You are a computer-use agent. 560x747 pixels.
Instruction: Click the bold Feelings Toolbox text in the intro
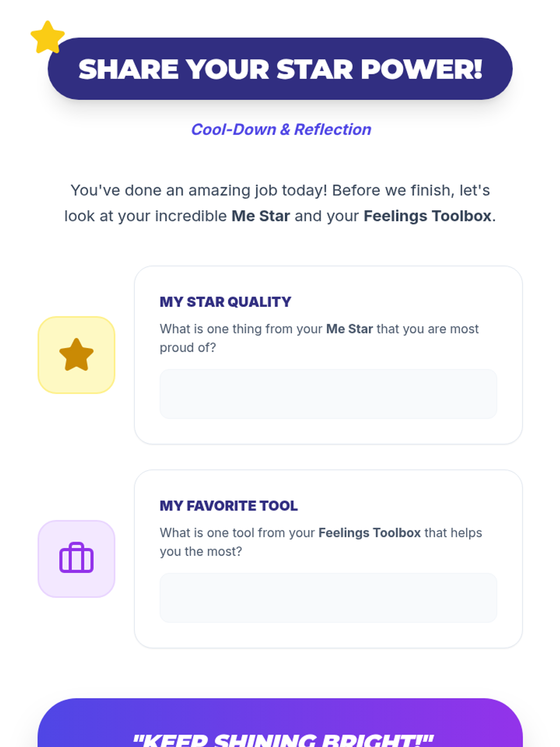pos(427,216)
